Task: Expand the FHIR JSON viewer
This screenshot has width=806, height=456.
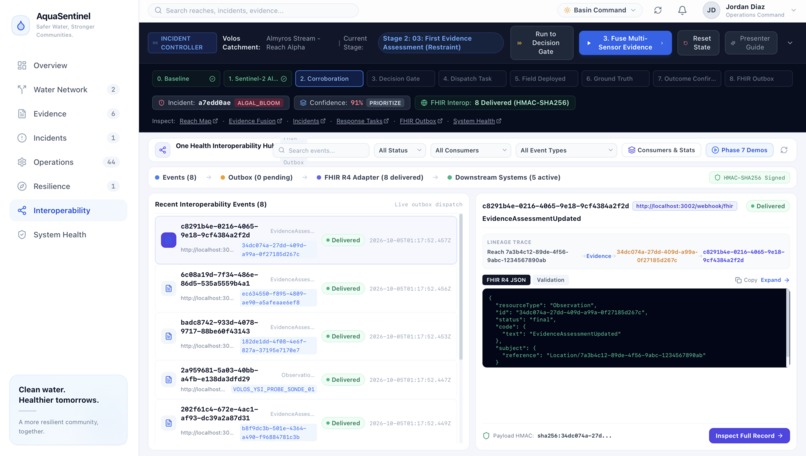Action: (x=775, y=280)
